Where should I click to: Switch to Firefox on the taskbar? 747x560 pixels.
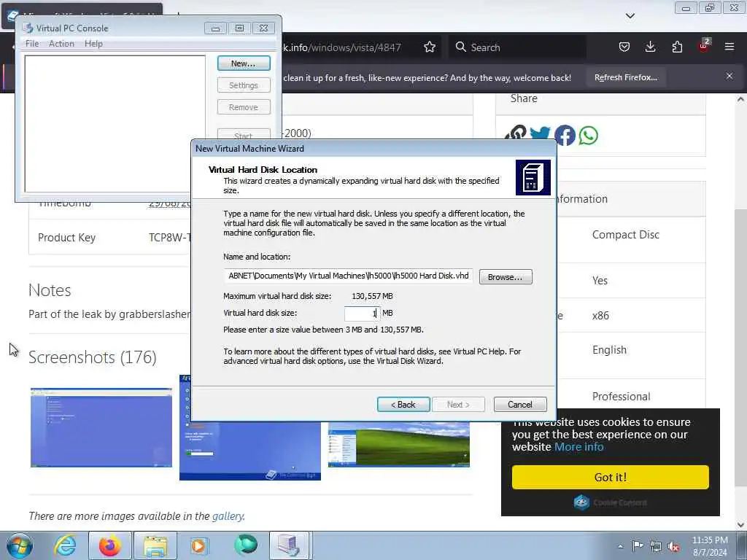tap(109, 545)
